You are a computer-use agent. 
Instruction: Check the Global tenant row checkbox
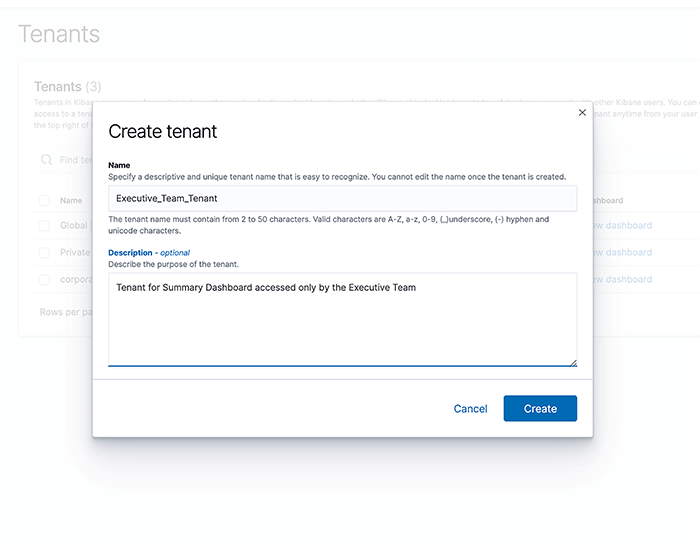coord(44,226)
